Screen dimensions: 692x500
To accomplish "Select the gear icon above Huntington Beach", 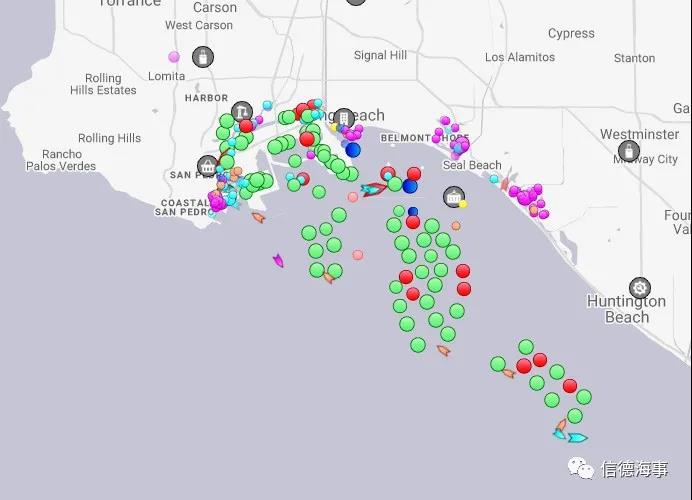I will point(640,289).
